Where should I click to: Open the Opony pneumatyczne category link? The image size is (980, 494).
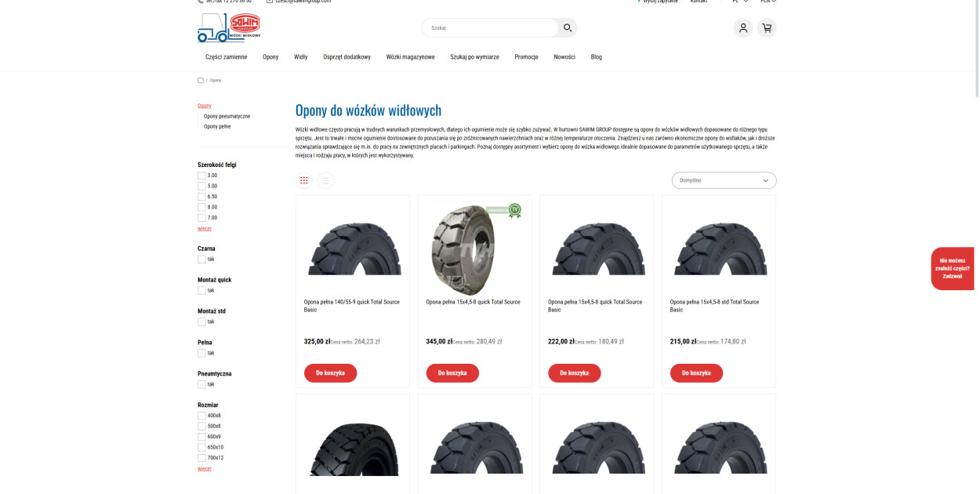(x=227, y=116)
